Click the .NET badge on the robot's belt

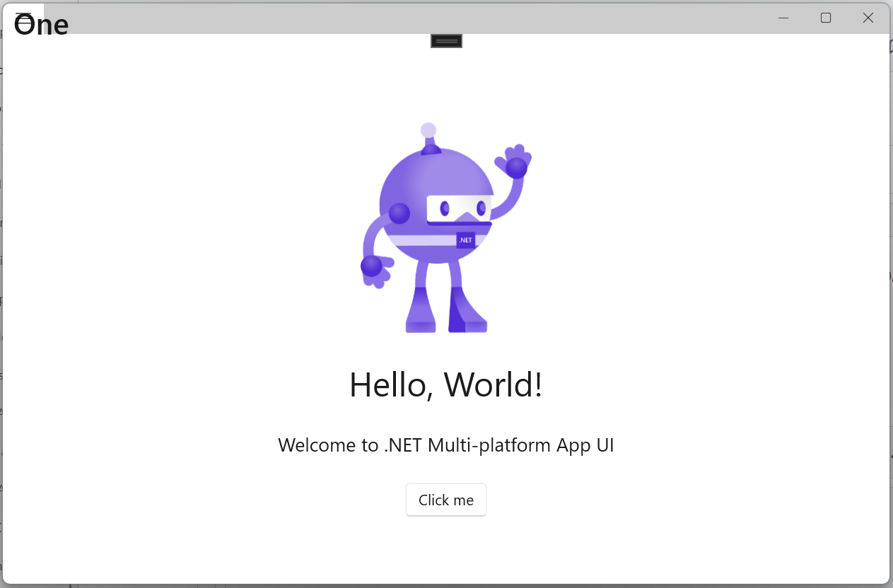[x=465, y=240]
